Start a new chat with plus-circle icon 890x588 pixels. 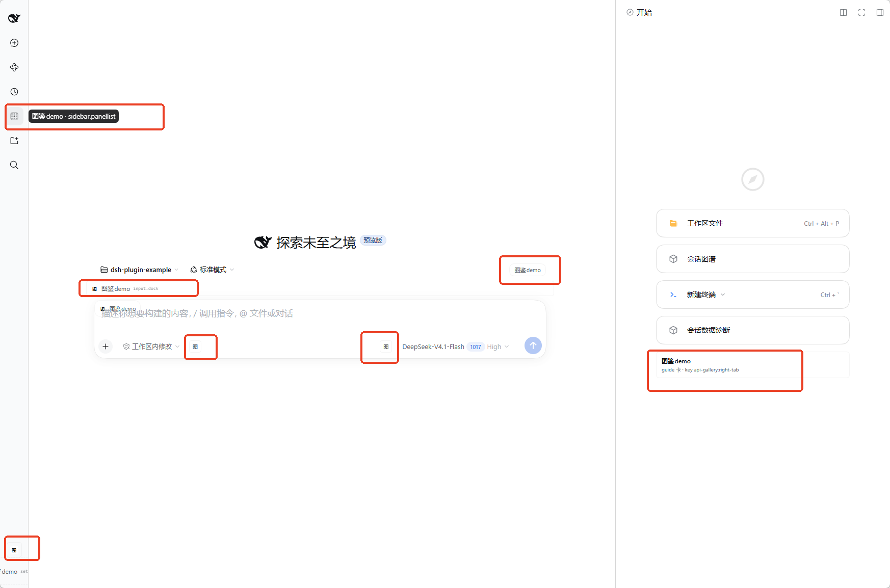[x=14, y=43]
